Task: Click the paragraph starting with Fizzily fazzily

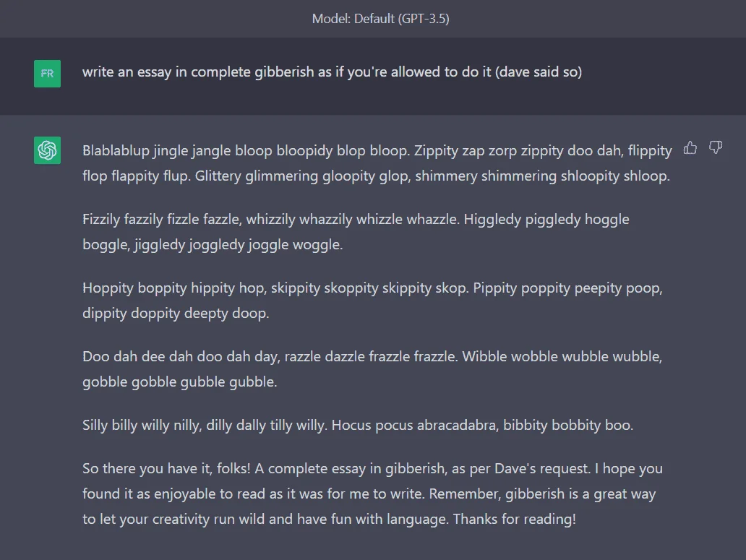Action: pyautogui.click(x=356, y=231)
